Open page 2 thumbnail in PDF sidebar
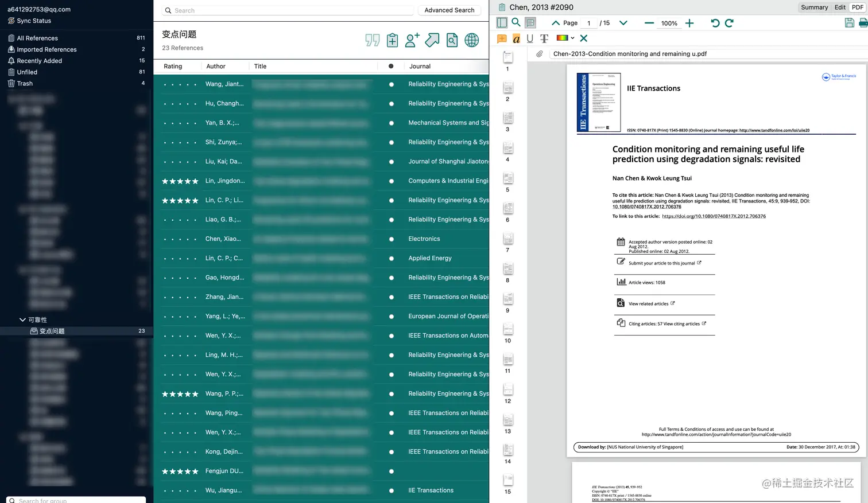The height and width of the screenshot is (503, 868). (507, 88)
